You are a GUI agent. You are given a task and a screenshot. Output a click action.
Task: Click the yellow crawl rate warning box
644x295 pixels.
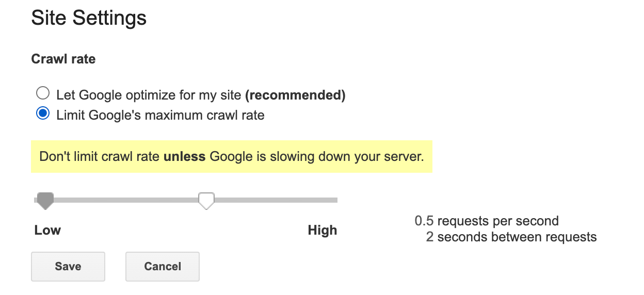[x=231, y=156]
